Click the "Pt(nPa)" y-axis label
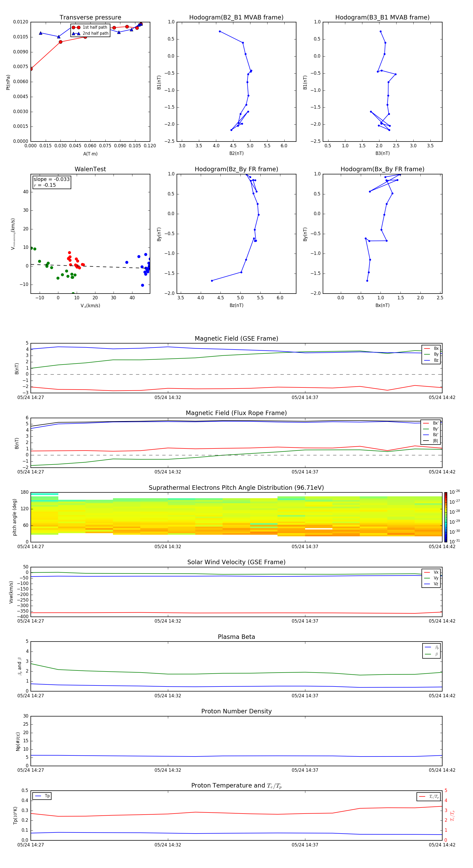The height and width of the screenshot is (868, 473). point(8,82)
